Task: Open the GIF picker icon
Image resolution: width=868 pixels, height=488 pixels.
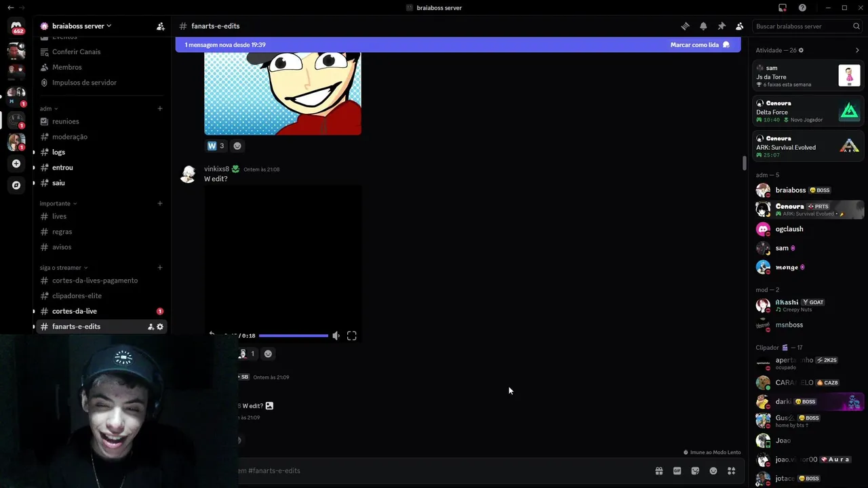Action: (x=677, y=470)
